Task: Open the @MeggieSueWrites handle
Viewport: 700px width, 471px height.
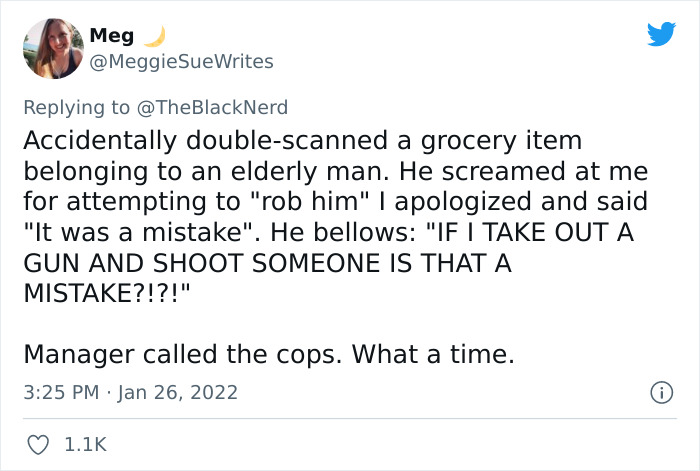Action: click(x=181, y=62)
